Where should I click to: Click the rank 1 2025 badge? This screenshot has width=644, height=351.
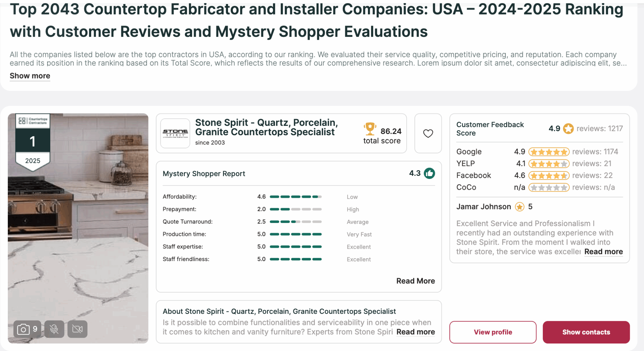[x=33, y=142]
